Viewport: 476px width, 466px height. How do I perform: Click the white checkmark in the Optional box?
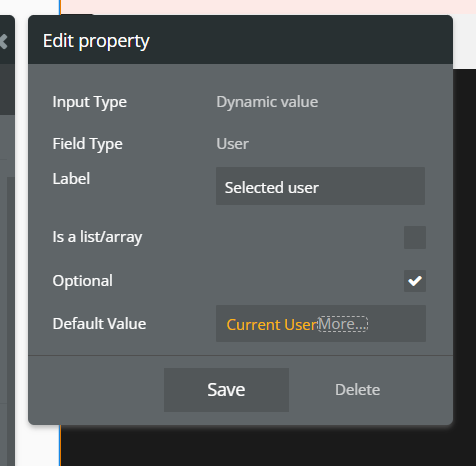[x=415, y=281]
